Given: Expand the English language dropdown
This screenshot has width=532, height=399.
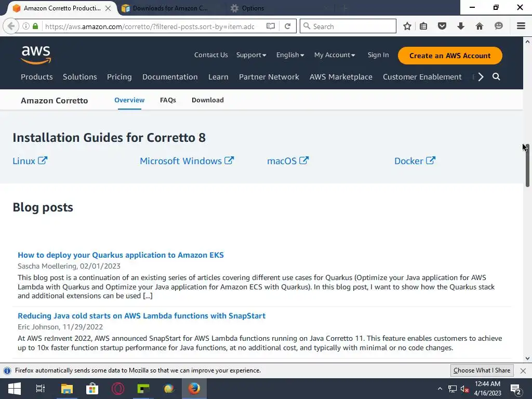Looking at the screenshot, I should click(290, 55).
